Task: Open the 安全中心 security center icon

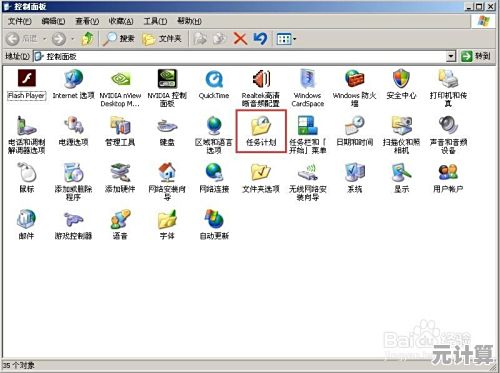Action: click(x=401, y=84)
